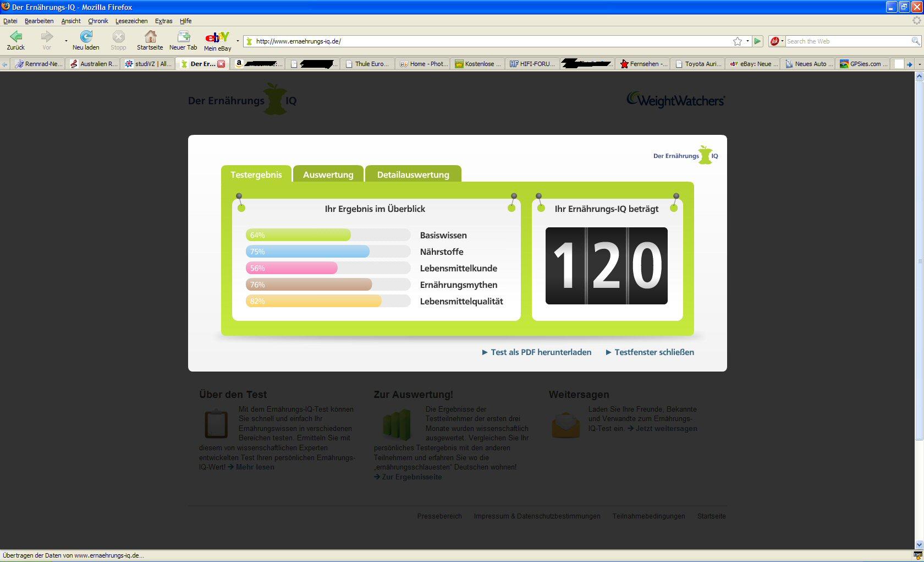The image size is (924, 562).
Task: Expand the back/forward history dropdown arrow
Action: coord(66,41)
